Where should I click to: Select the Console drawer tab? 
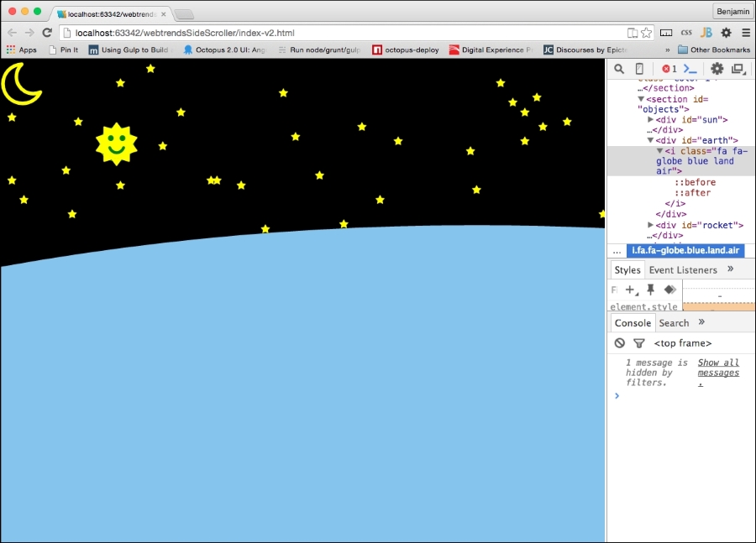click(633, 323)
